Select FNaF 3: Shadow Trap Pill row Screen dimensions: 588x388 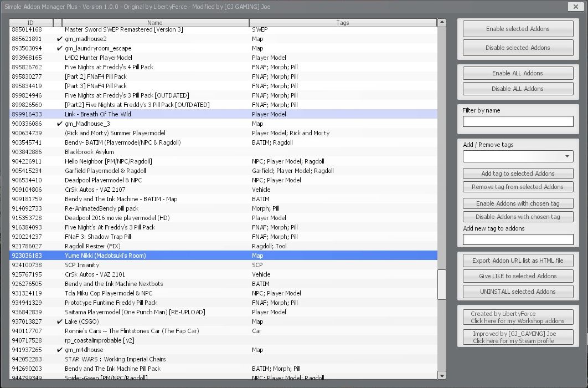point(223,237)
